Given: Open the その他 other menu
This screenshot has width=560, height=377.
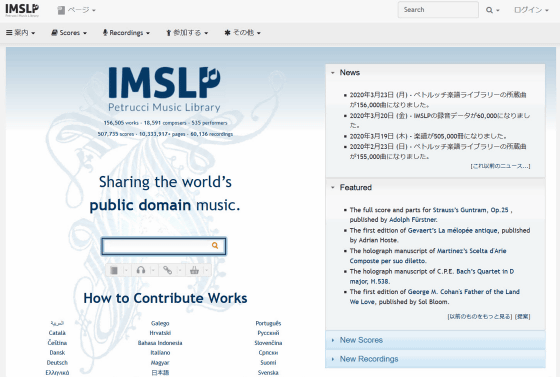Looking at the screenshot, I should [x=242, y=32].
